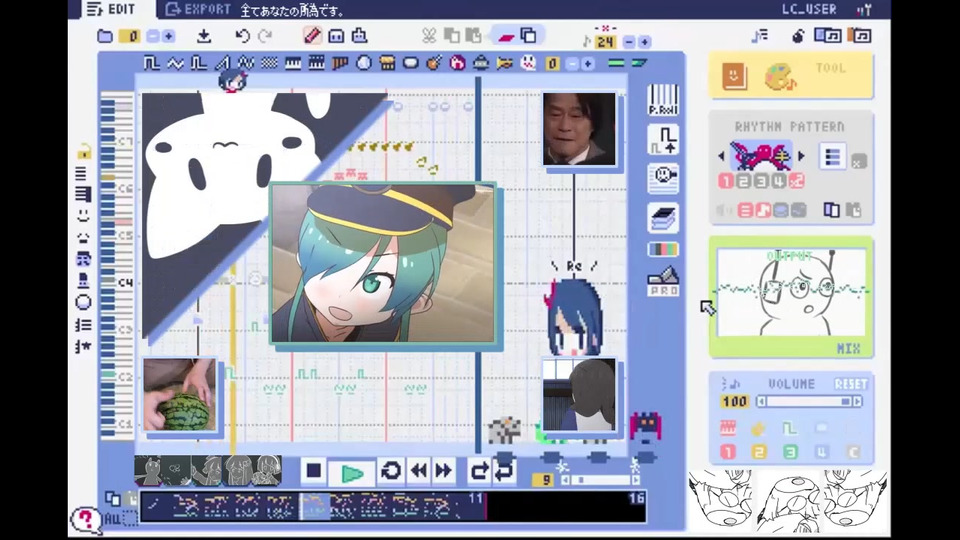The height and width of the screenshot is (540, 960).
Task: Toggle rhythm pattern slot 4
Action: pyautogui.click(x=779, y=181)
